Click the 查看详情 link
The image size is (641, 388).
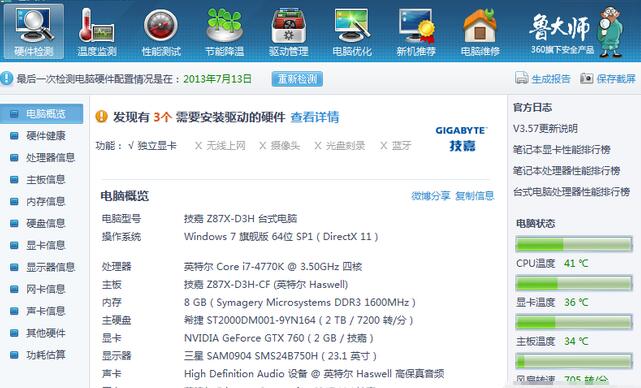click(x=315, y=117)
